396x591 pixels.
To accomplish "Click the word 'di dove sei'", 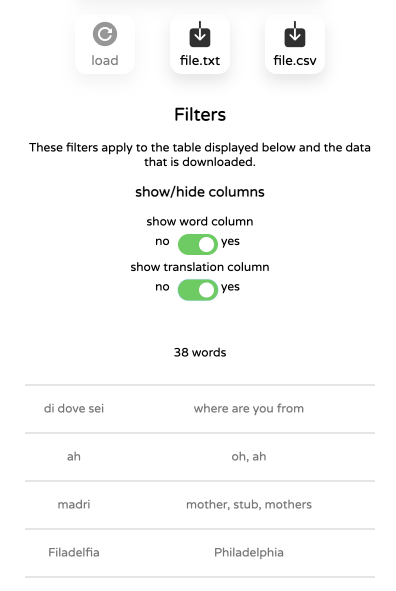I will pos(74,409).
